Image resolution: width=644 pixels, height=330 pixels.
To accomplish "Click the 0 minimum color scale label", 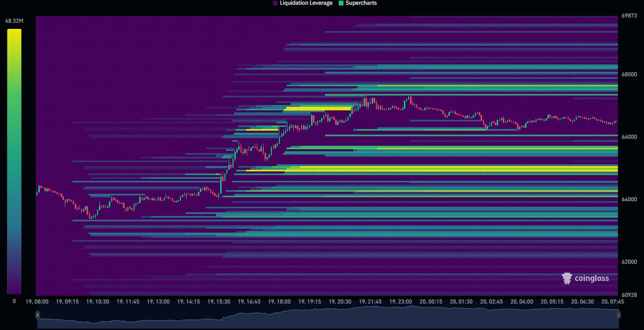I will pyautogui.click(x=13, y=302).
